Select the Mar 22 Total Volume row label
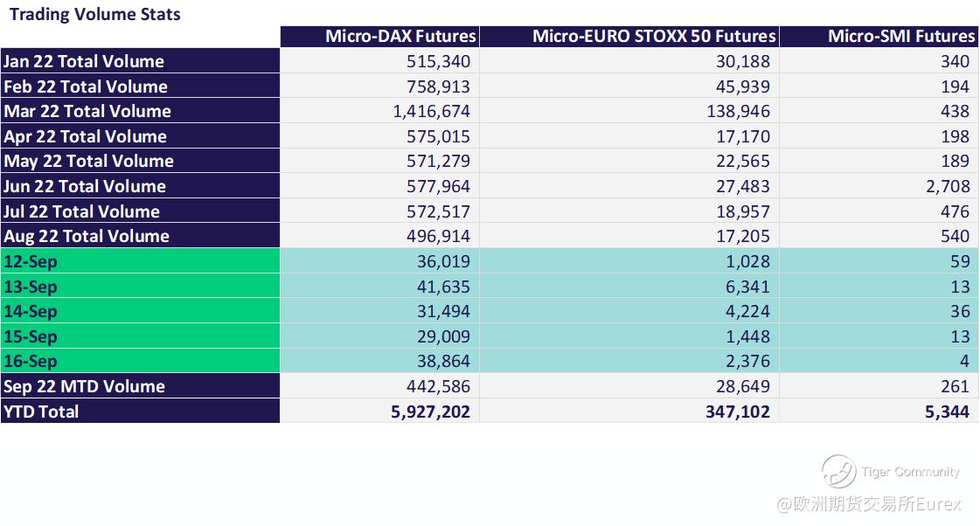 tap(87, 111)
